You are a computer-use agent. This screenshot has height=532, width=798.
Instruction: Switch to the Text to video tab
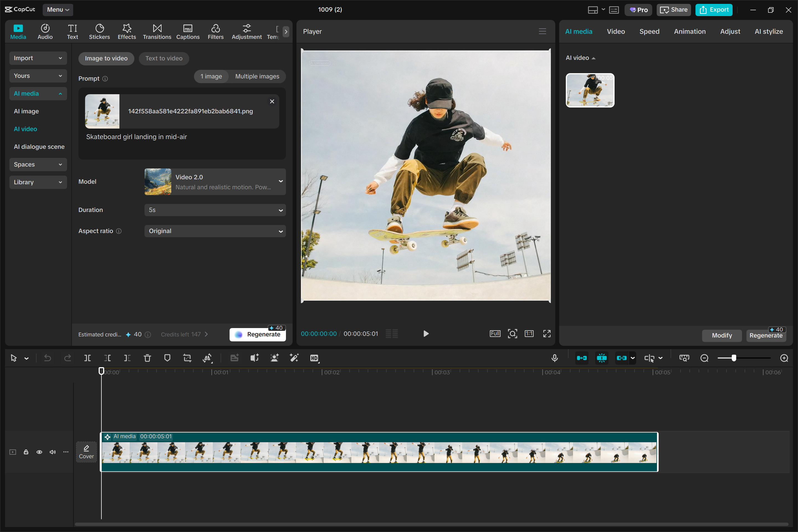pos(164,58)
